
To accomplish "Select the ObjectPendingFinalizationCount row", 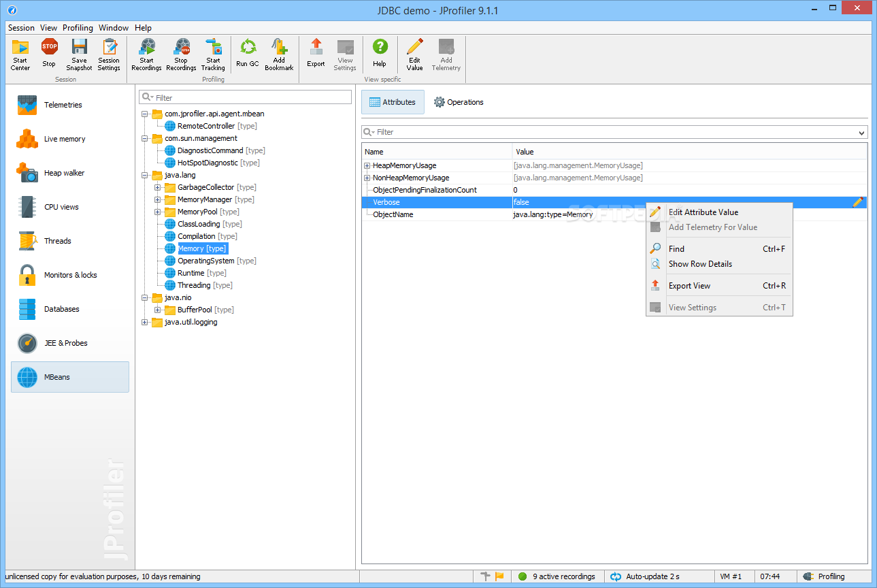I will coord(614,190).
